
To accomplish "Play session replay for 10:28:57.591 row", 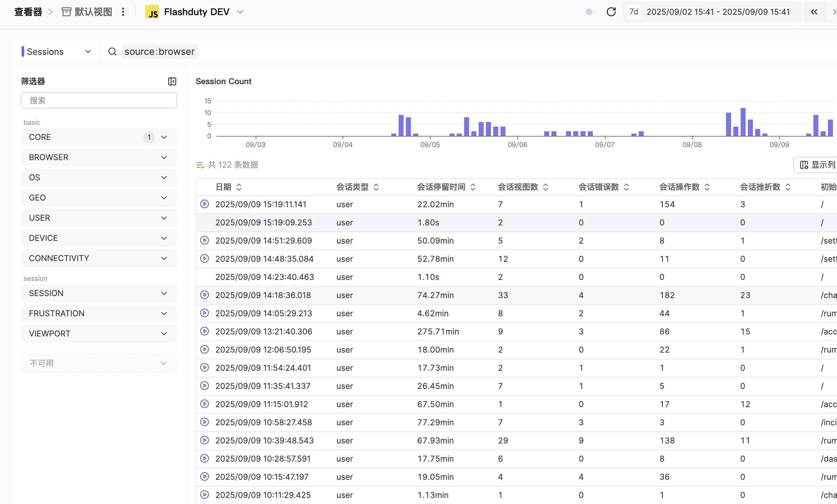I will tap(205, 459).
